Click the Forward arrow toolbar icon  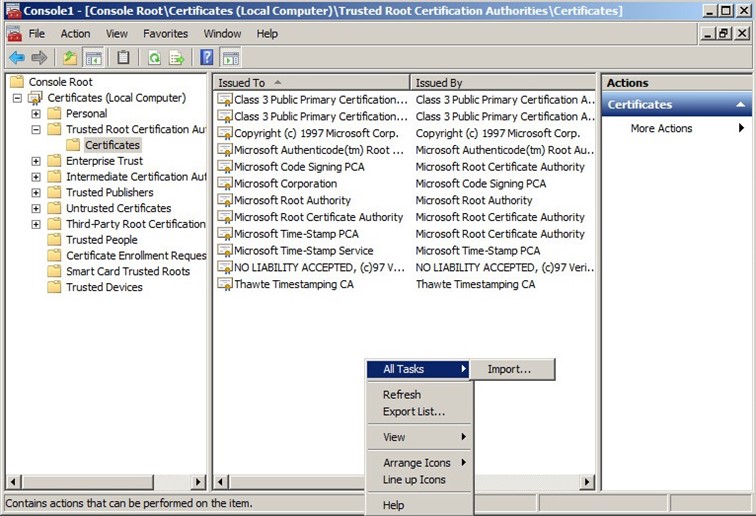pyautogui.click(x=39, y=58)
